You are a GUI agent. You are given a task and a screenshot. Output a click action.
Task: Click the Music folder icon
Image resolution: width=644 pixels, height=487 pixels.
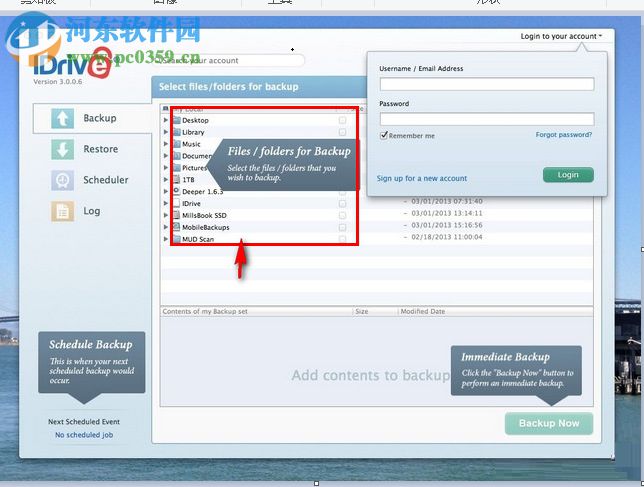coord(177,144)
